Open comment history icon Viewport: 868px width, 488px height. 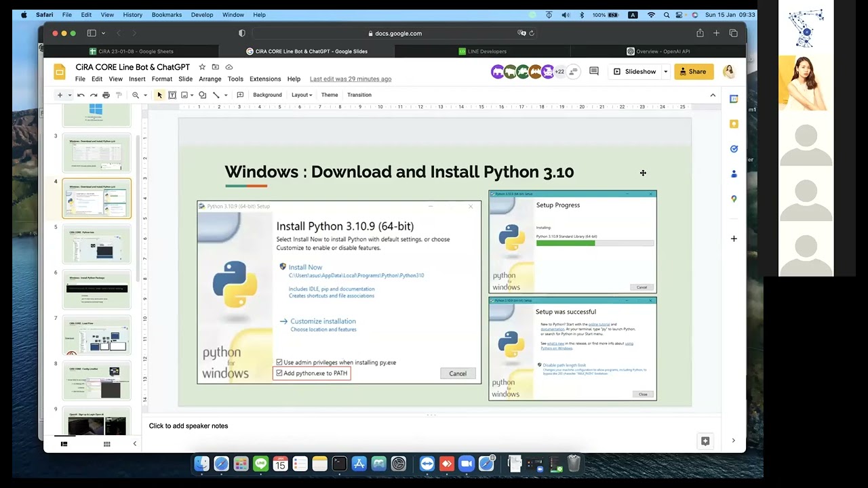(x=594, y=71)
